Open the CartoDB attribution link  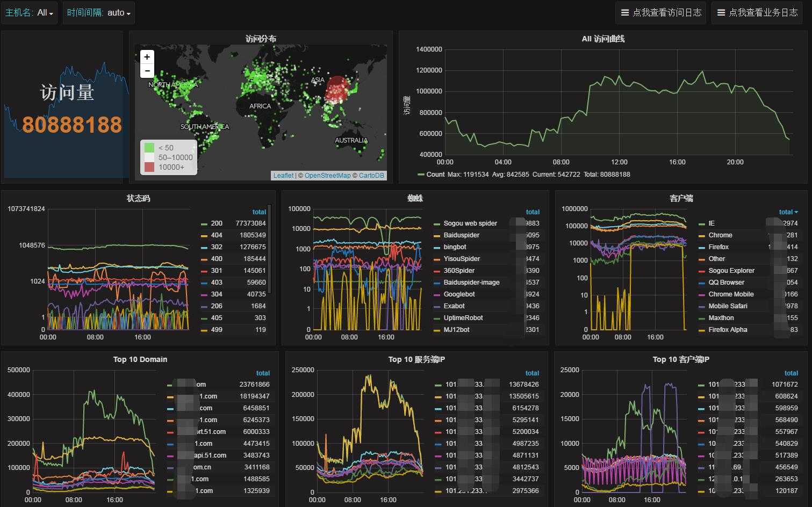[371, 176]
